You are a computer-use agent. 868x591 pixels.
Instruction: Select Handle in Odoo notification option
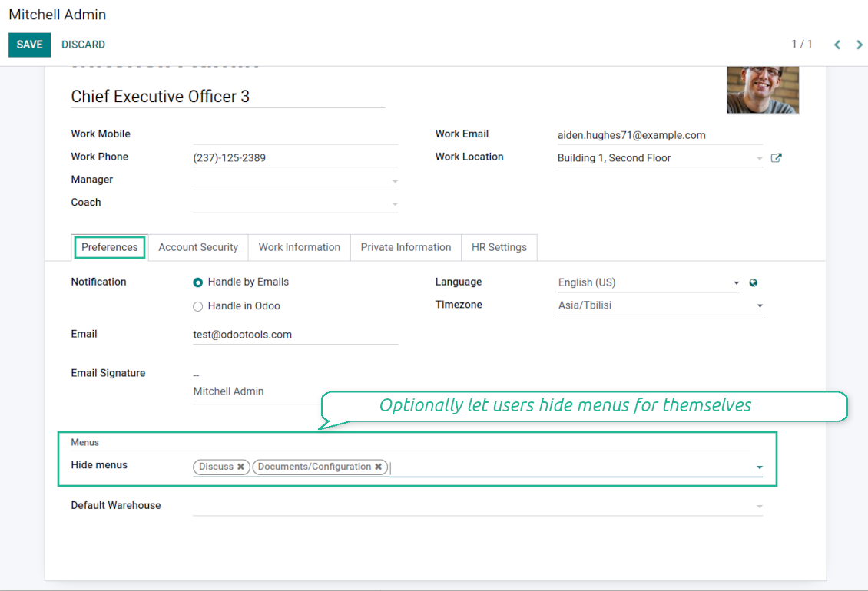click(x=197, y=306)
